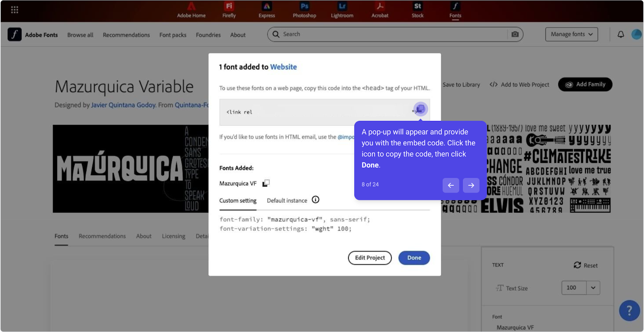The image size is (644, 332).
Task: Expand the Manage fonts dropdown
Action: (x=571, y=35)
